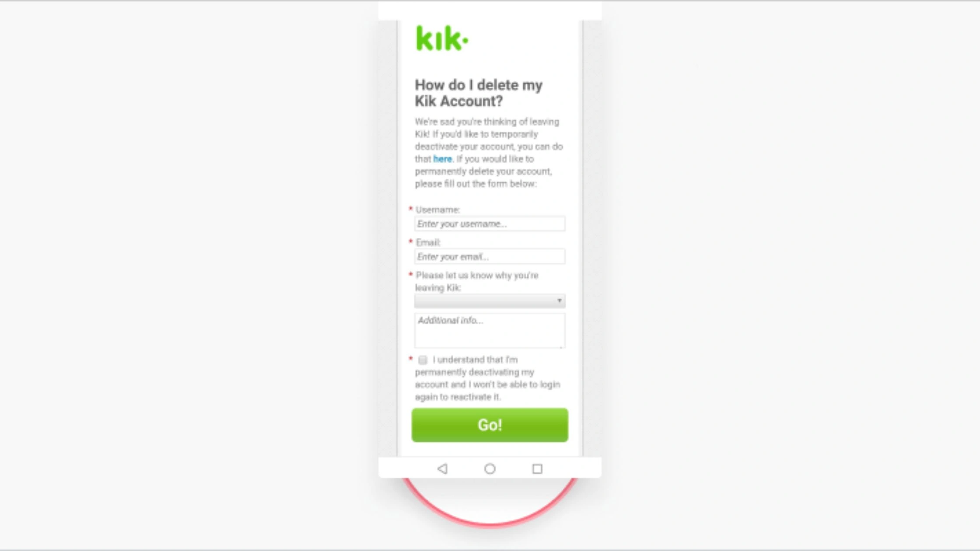The height and width of the screenshot is (551, 980).
Task: Click the "I understand that I'm permanently" label text
Action: tap(475, 366)
